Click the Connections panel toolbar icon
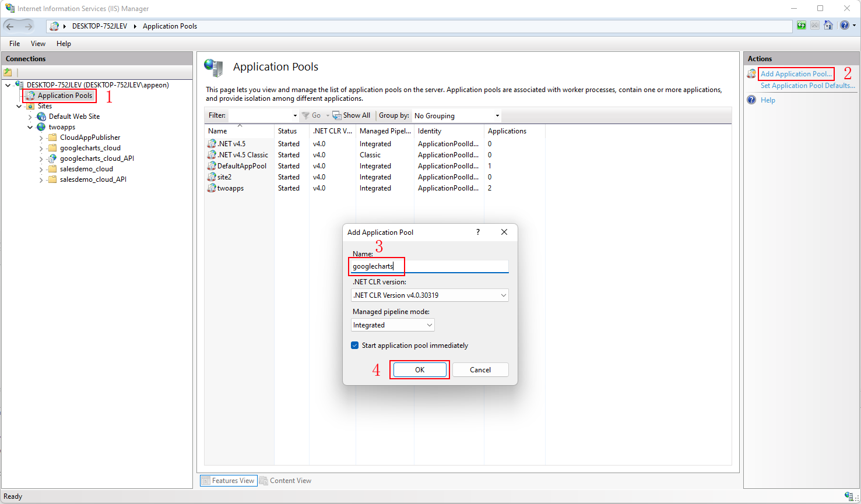 pyautogui.click(x=8, y=72)
